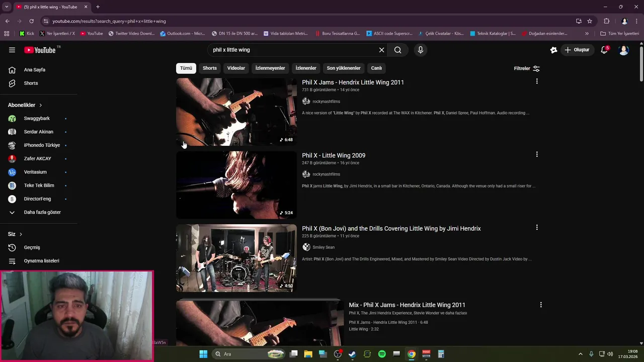Clear the search box with X

[381, 50]
